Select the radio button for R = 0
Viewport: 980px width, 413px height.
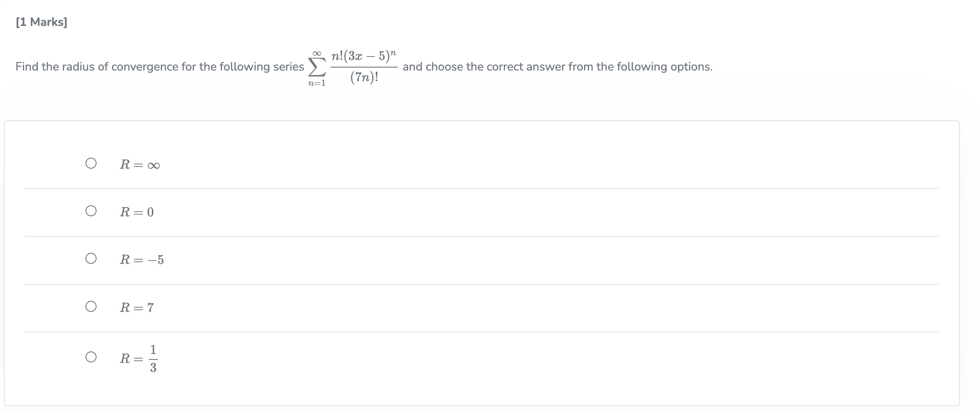pyautogui.click(x=91, y=211)
